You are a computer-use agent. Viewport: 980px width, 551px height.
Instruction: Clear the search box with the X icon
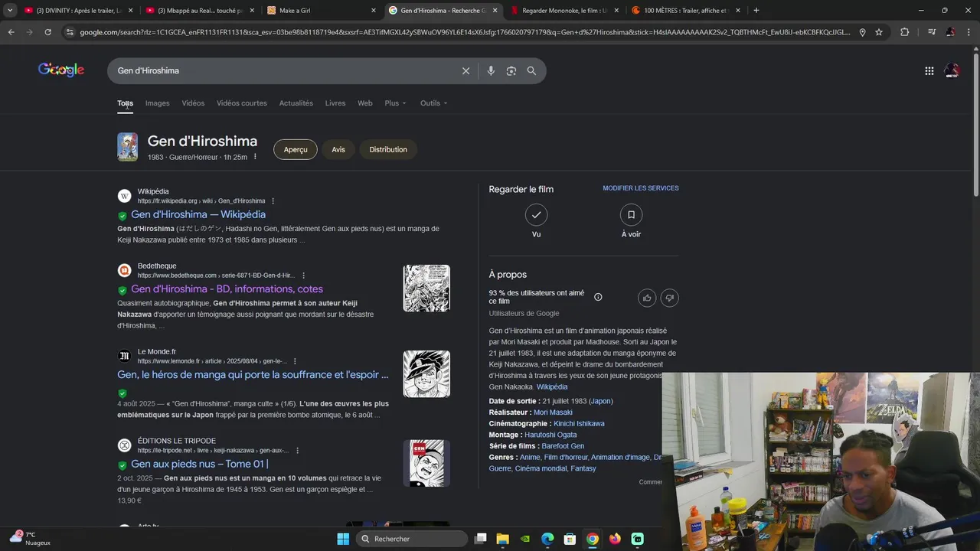(465, 70)
